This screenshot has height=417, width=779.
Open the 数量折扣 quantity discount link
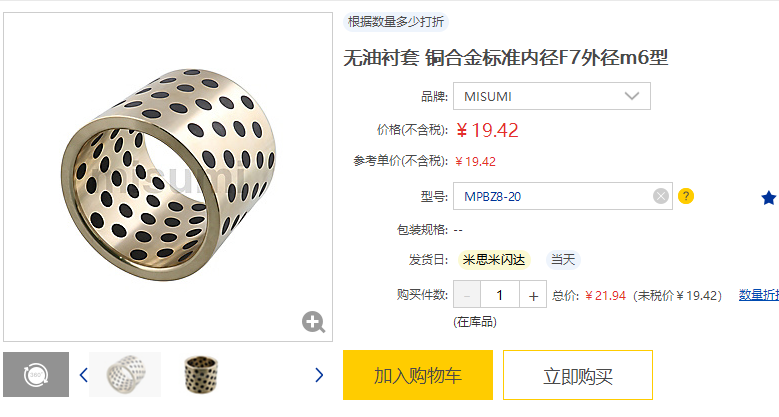(759, 295)
